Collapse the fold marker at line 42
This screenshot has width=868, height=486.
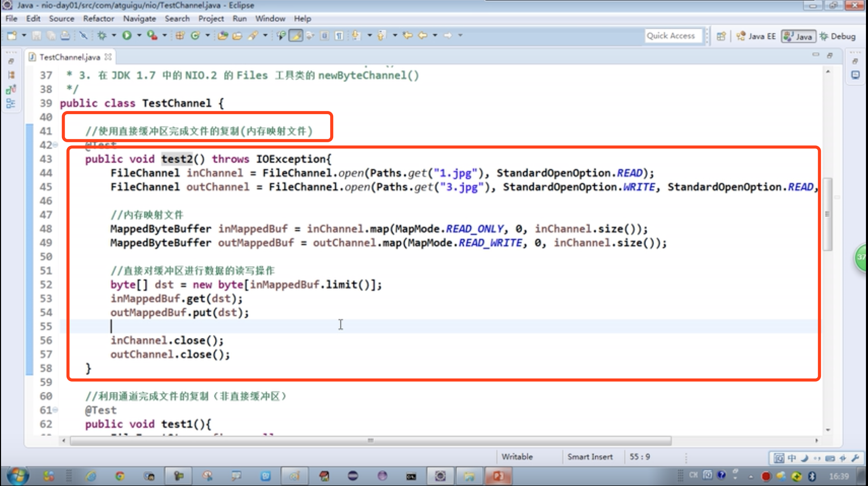pyautogui.click(x=55, y=145)
